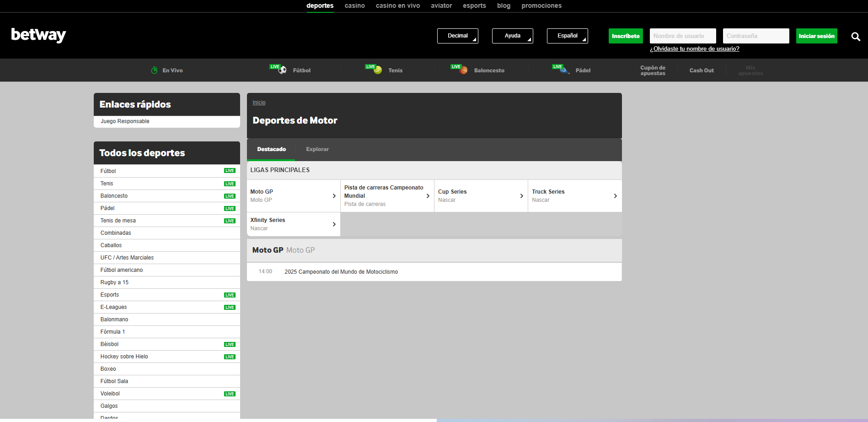
Task: Select Galgos in the sports list
Action: (x=167, y=406)
